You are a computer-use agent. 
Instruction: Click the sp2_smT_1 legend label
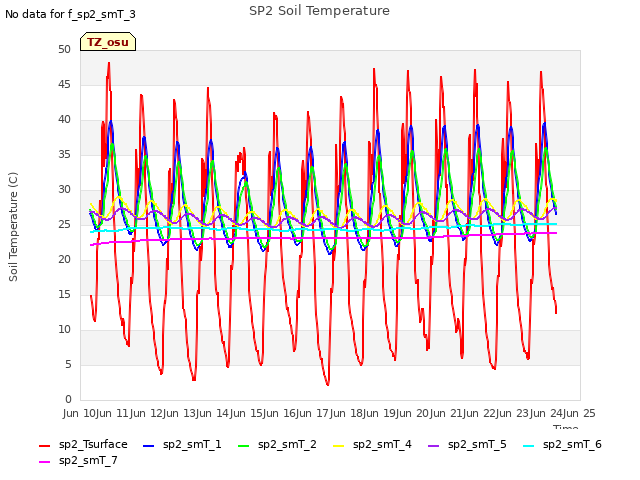[x=192, y=444]
